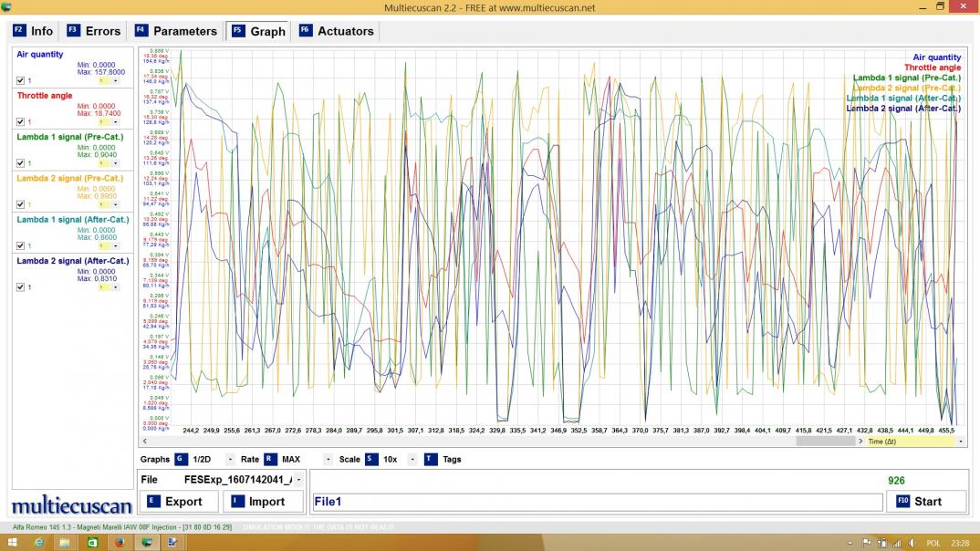
Task: Click the I key icon on Import
Action: click(x=237, y=501)
